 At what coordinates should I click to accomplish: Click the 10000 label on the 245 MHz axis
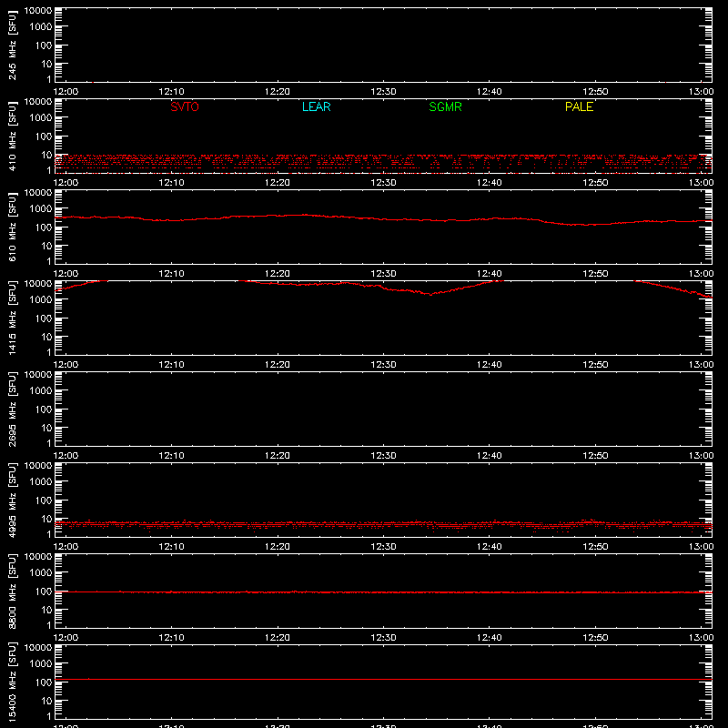(38, 11)
